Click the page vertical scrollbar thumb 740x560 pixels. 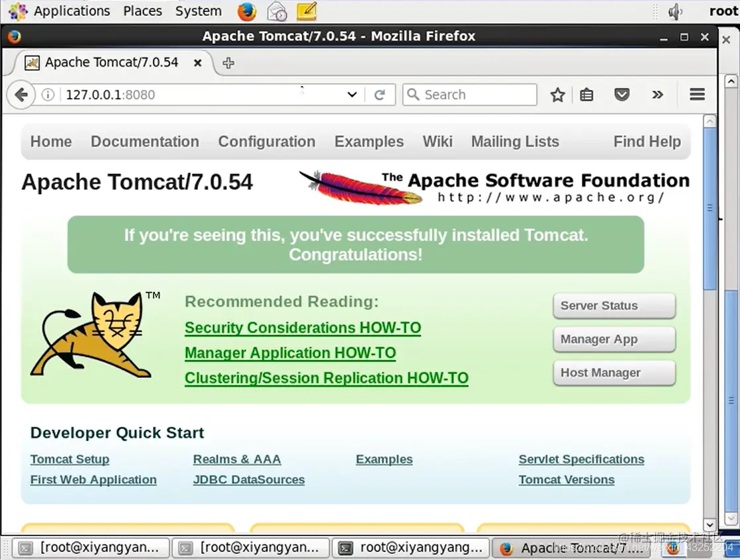[710, 209]
